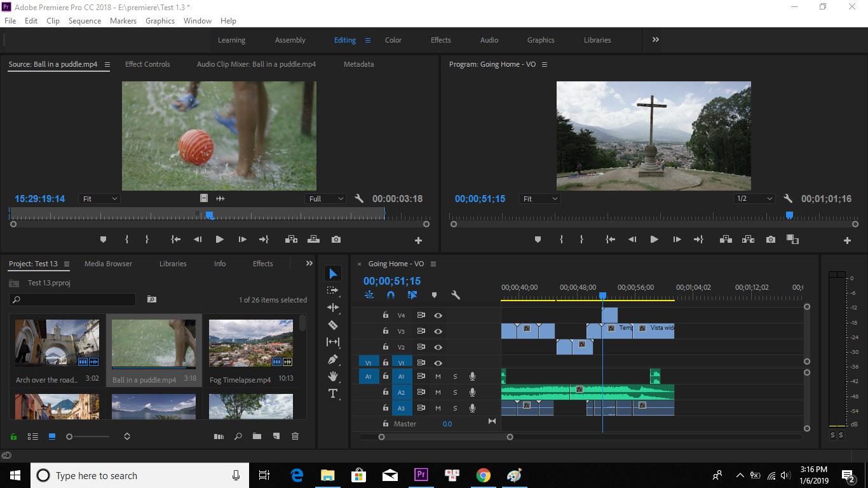Export frame from Program monitor camera icon

(x=771, y=240)
